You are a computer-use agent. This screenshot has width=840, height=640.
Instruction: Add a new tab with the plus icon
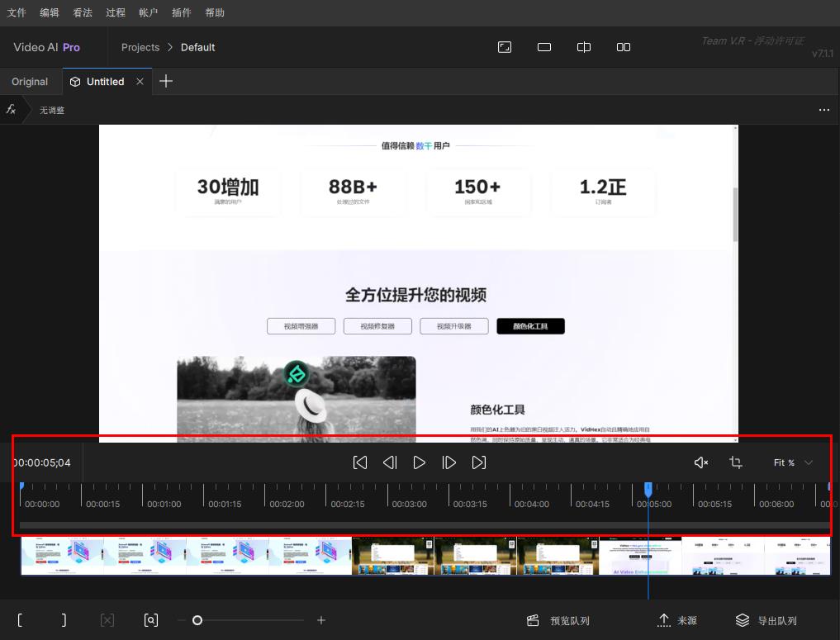(x=166, y=81)
